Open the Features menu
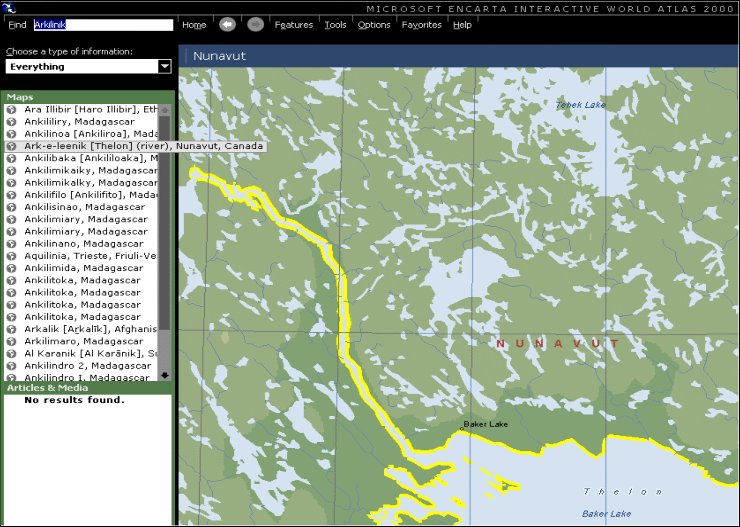The height and width of the screenshot is (527, 740). coord(294,25)
